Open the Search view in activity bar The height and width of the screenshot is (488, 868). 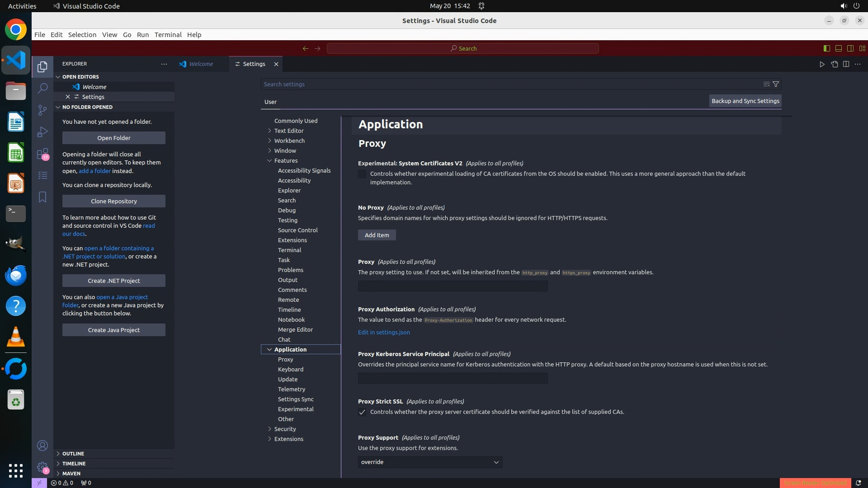click(x=42, y=88)
